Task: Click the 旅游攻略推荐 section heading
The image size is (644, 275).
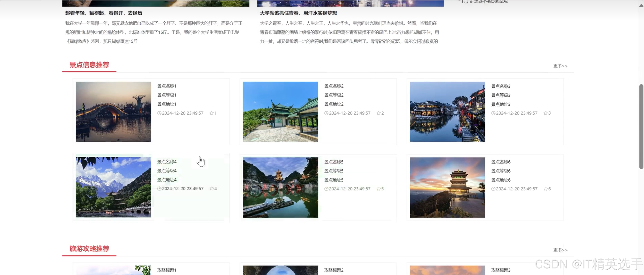Action: pos(89,249)
